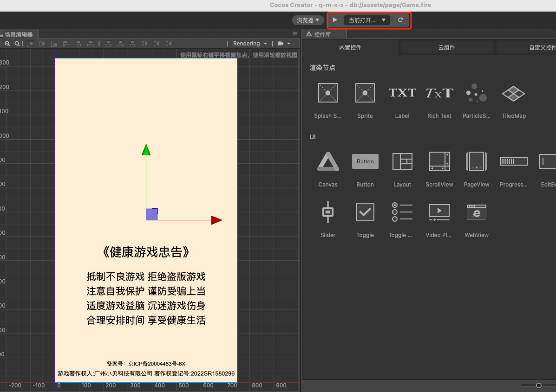Click the Canvas UI control

point(328,161)
